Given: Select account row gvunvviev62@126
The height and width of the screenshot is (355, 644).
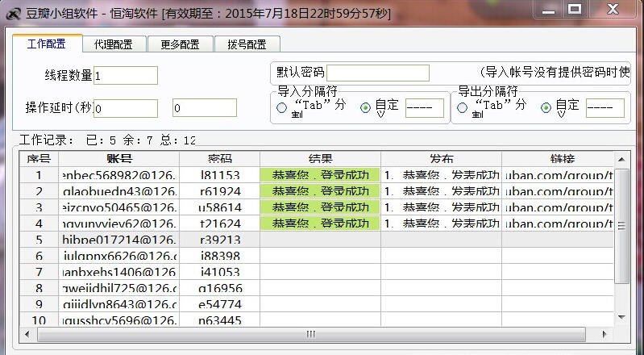Looking at the screenshot, I should [119, 223].
